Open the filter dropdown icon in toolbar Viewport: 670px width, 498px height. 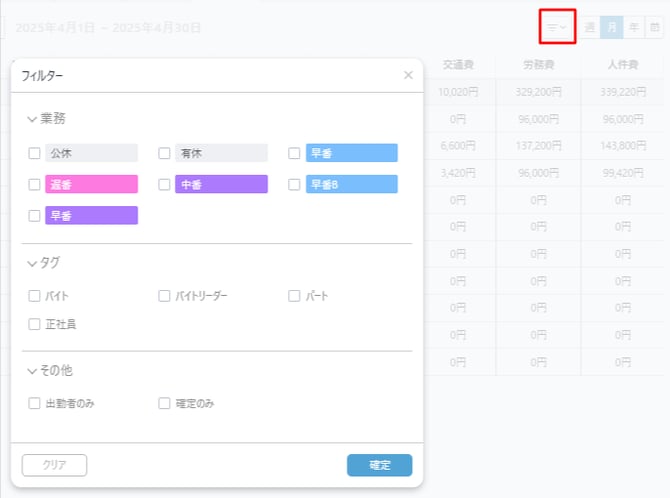[x=558, y=27]
